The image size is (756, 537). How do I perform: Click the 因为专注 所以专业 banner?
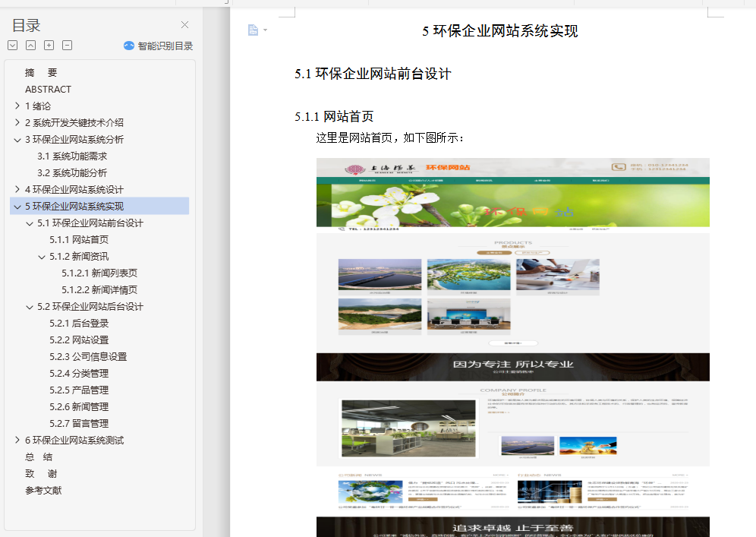point(513,367)
